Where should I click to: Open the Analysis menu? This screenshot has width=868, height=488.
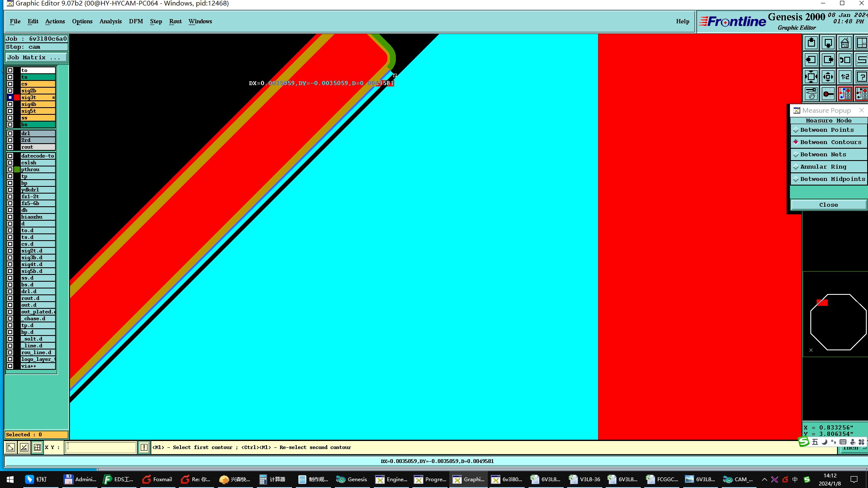pyautogui.click(x=110, y=21)
